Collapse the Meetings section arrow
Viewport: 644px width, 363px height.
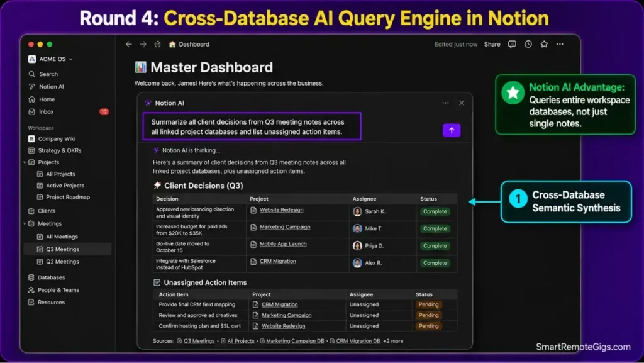25,223
